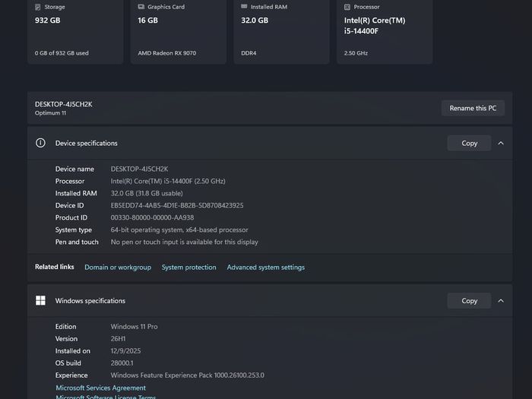Select the DDR4 memory type text
The height and width of the screenshot is (399, 532).
(x=249, y=53)
